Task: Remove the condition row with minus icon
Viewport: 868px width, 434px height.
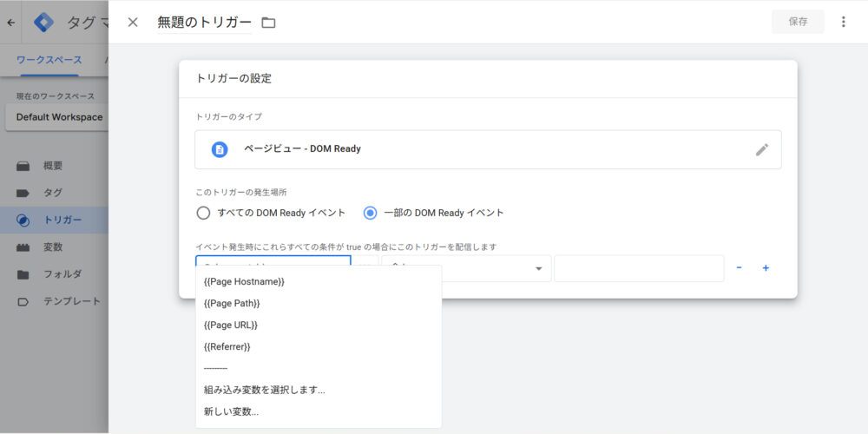Action: [739, 268]
